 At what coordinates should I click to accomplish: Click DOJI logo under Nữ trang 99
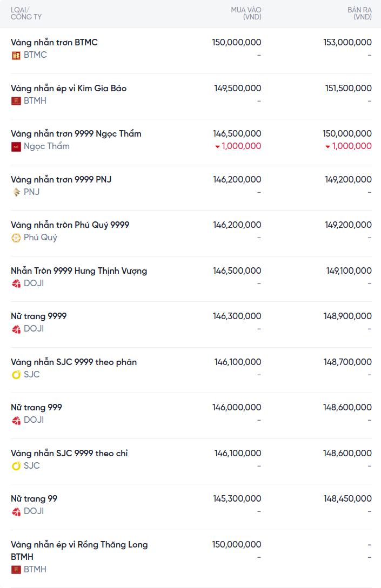pos(16,511)
